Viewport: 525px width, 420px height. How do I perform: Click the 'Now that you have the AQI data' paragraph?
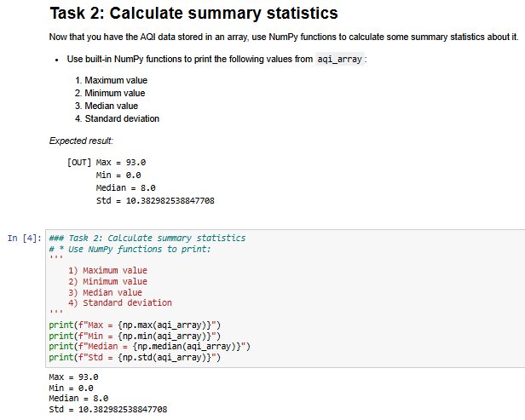click(x=284, y=37)
